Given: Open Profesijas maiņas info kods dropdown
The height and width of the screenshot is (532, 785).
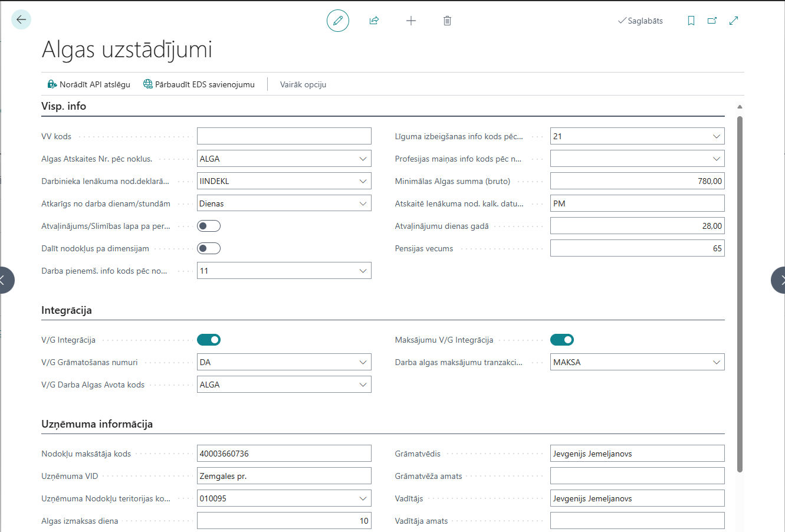Looking at the screenshot, I should [717, 159].
